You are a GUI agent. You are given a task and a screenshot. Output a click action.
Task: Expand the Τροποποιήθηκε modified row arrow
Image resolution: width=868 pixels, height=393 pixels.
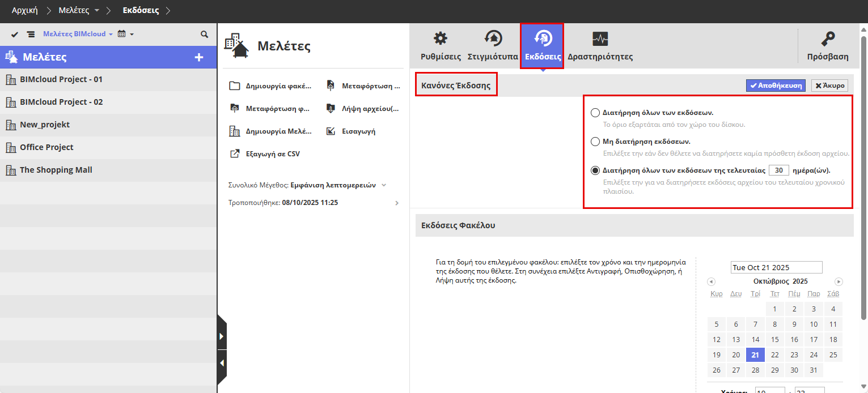396,203
